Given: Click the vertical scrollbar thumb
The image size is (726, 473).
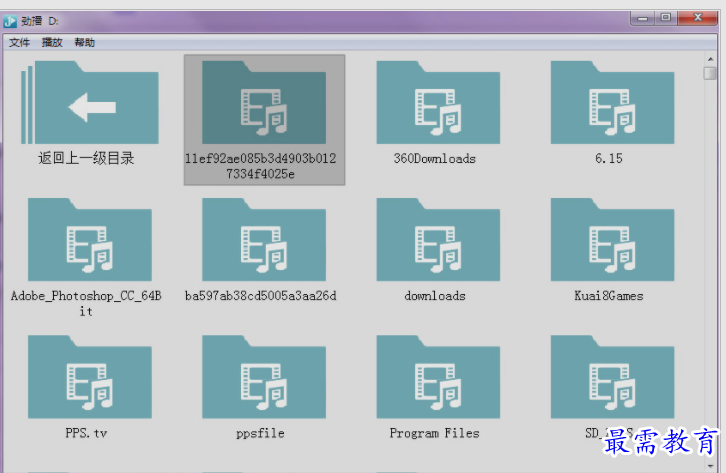Looking at the screenshot, I should pyautogui.click(x=710, y=73).
